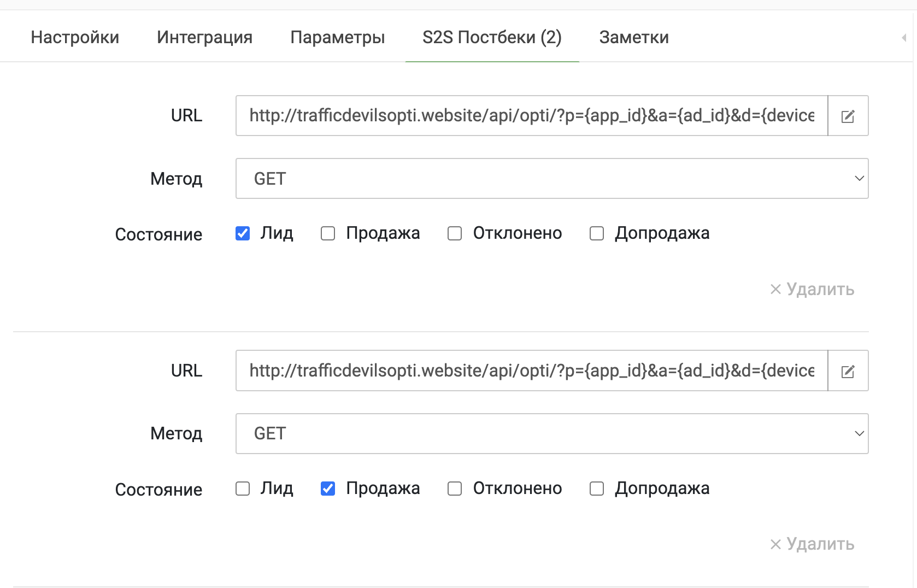Switch to the Настройки tab
The width and height of the screenshot is (917, 588).
[75, 37]
